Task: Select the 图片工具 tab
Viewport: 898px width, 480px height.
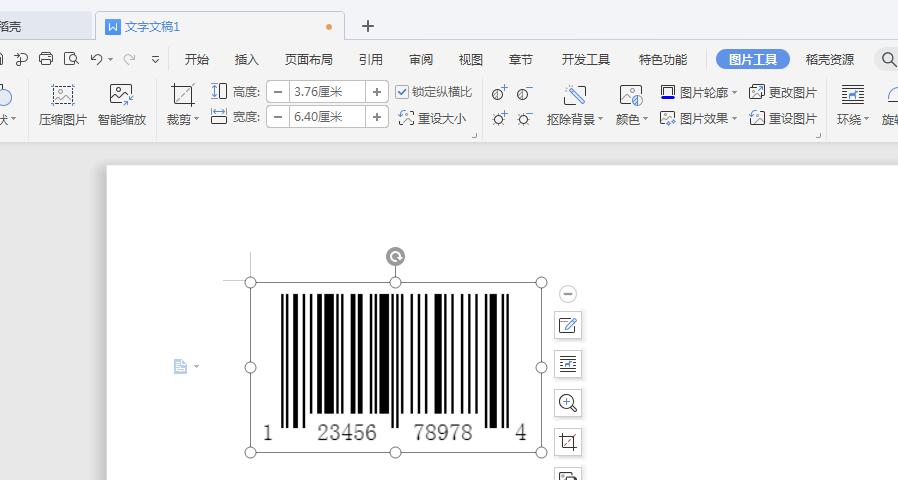Action: tap(753, 59)
